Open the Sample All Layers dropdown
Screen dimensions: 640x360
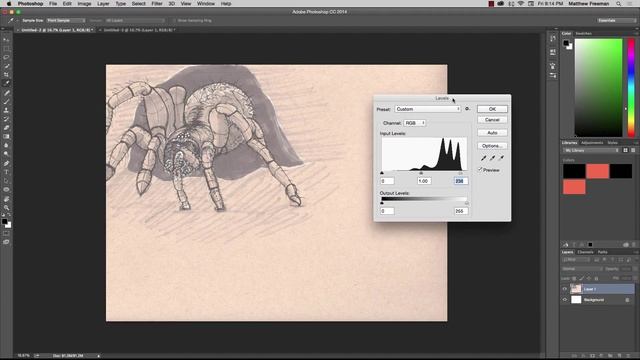point(135,20)
